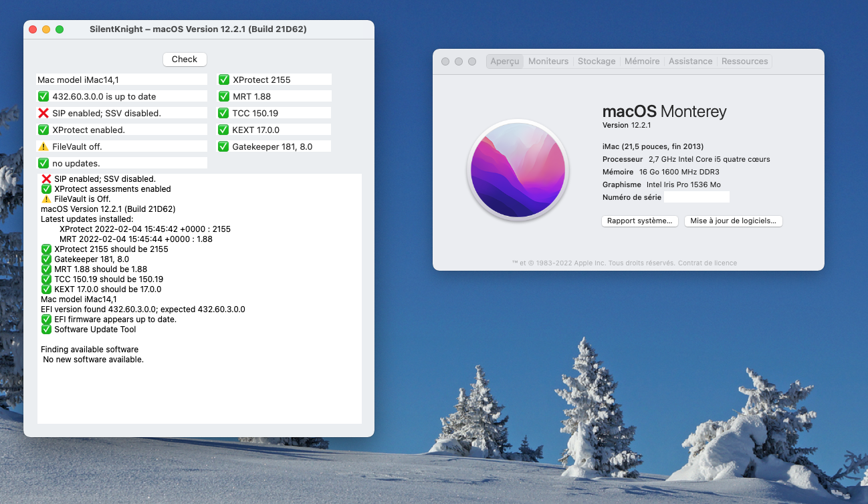The height and width of the screenshot is (504, 868).
Task: Click checkmark in log 'XProtect 2155 should be 2155'
Action: click(x=46, y=249)
